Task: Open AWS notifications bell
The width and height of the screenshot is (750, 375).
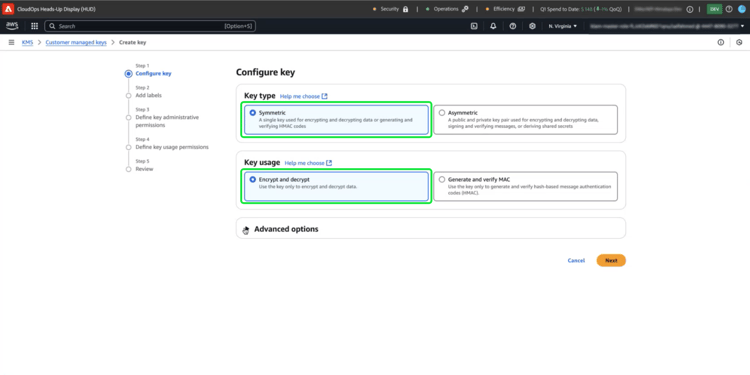Action: (x=494, y=26)
